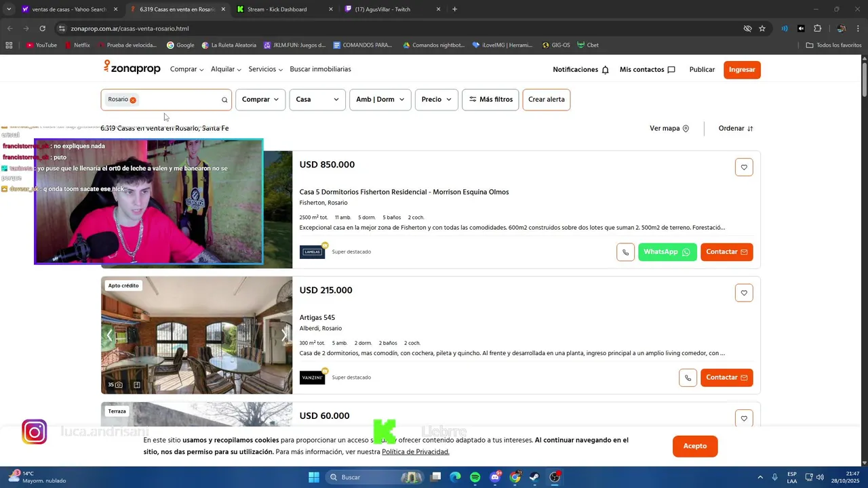Screen dimensions: 868x488
Task: Click Contactar on Fisherton listing
Action: pos(726,252)
